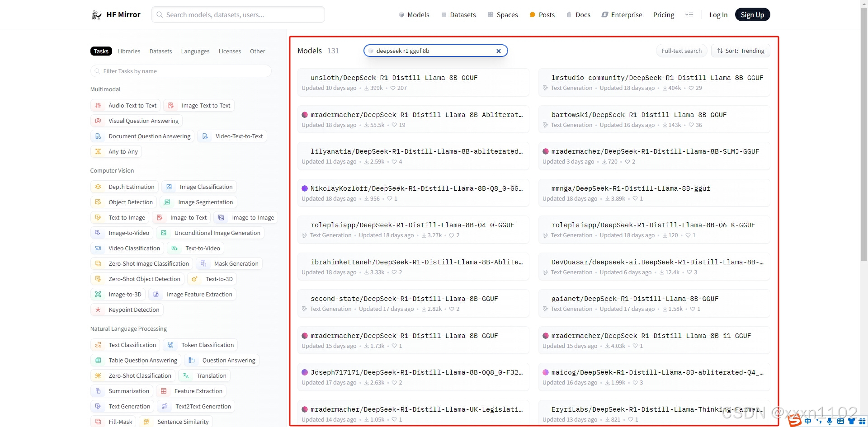Open unsloth/DeepSeek-R1-Distill-Llama-8B-GGUF model card
Viewport: 868px width, 427px height.
pos(413,82)
